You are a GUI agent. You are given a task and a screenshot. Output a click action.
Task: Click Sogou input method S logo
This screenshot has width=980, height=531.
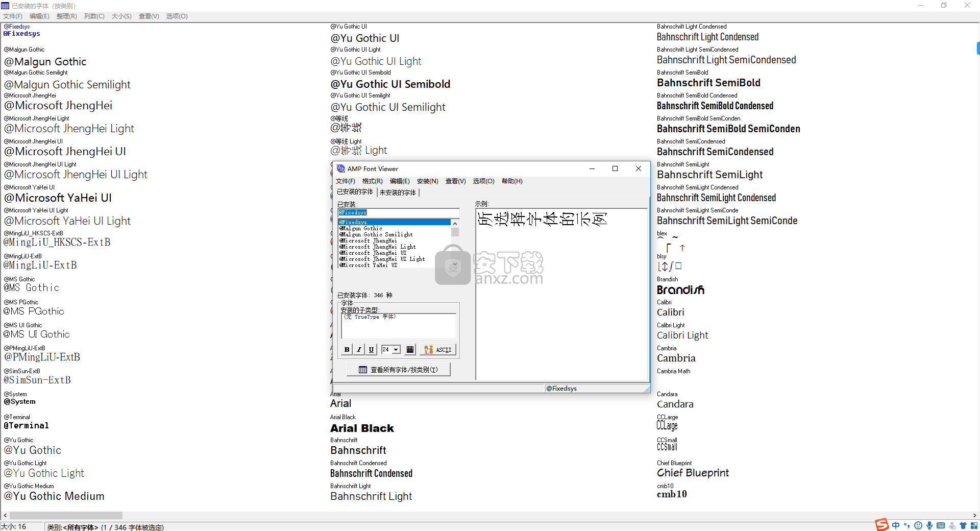coord(882,525)
